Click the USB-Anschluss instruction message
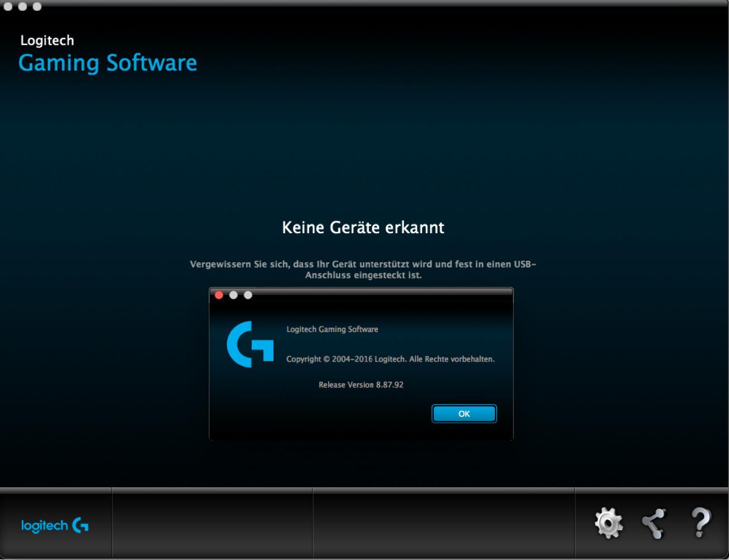Screen dimensions: 729x560 (x=363, y=269)
